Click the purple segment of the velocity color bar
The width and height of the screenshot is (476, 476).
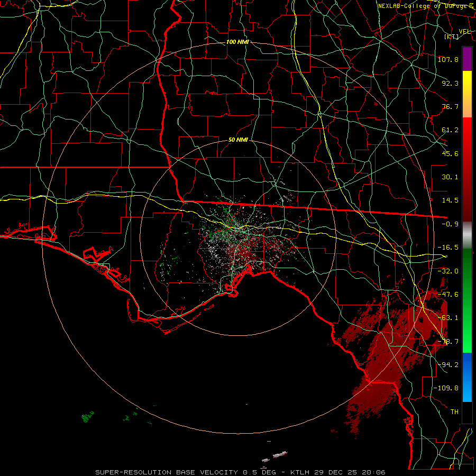click(467, 59)
